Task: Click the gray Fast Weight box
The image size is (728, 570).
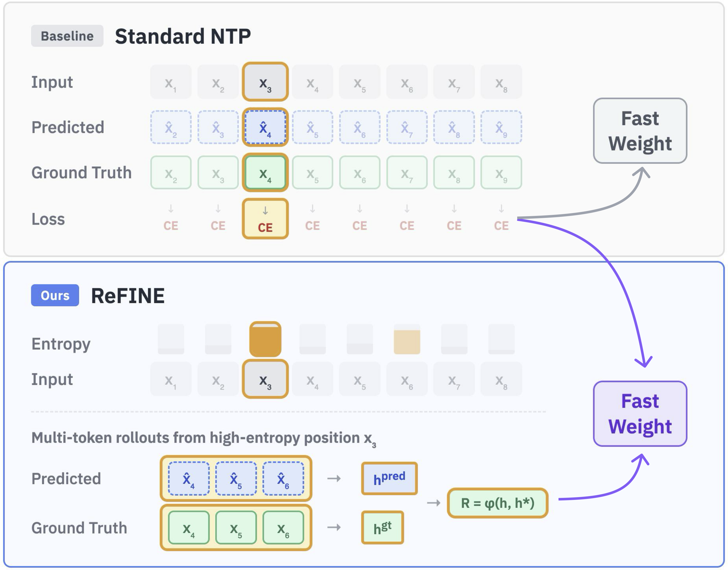Action: click(640, 131)
